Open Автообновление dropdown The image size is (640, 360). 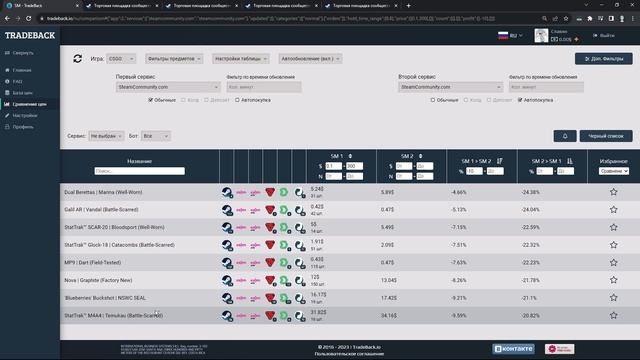tap(310, 59)
